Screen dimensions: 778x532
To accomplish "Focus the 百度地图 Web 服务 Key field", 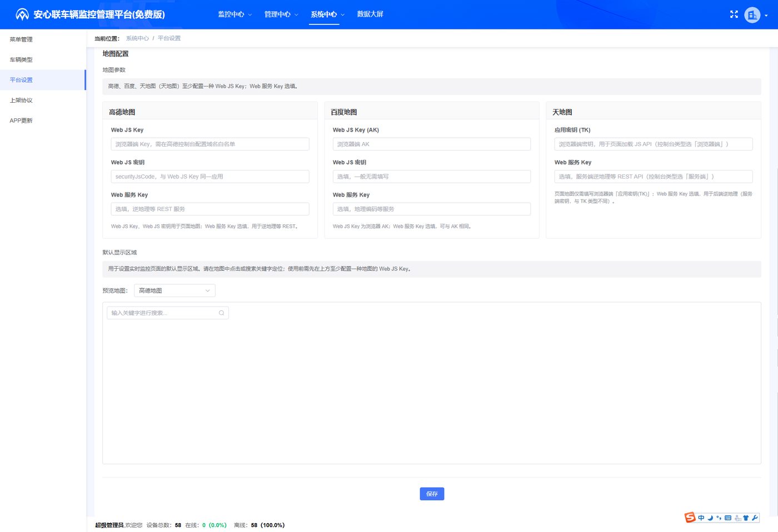I will click(432, 209).
